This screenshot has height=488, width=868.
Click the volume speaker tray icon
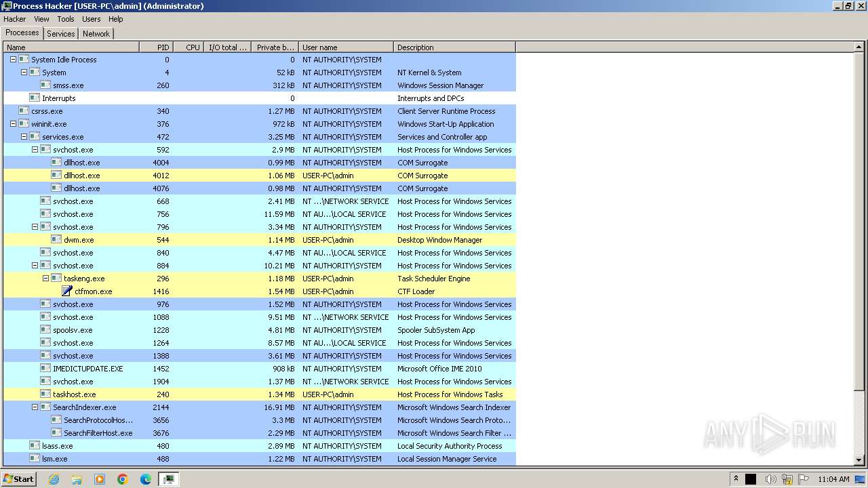770,479
